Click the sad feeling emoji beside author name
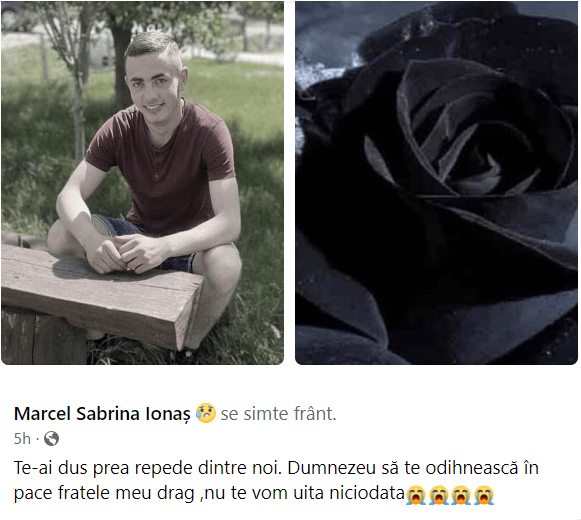581x520 pixels. pos(205,413)
